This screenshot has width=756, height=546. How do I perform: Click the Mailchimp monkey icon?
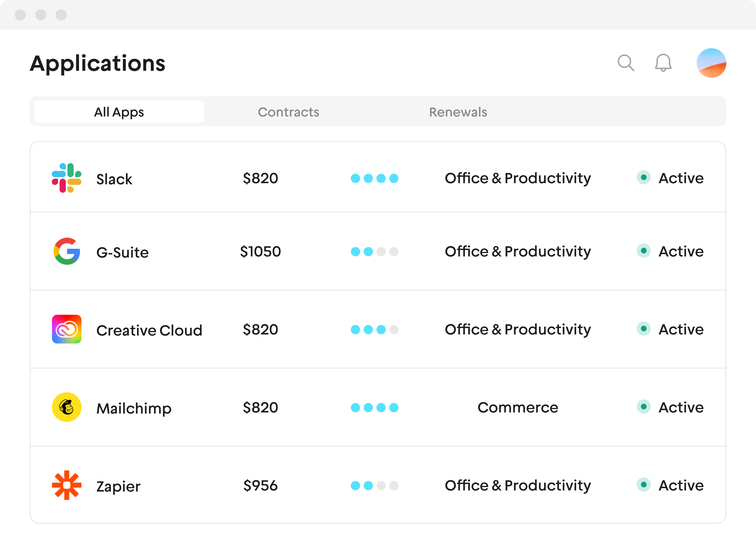tap(67, 407)
